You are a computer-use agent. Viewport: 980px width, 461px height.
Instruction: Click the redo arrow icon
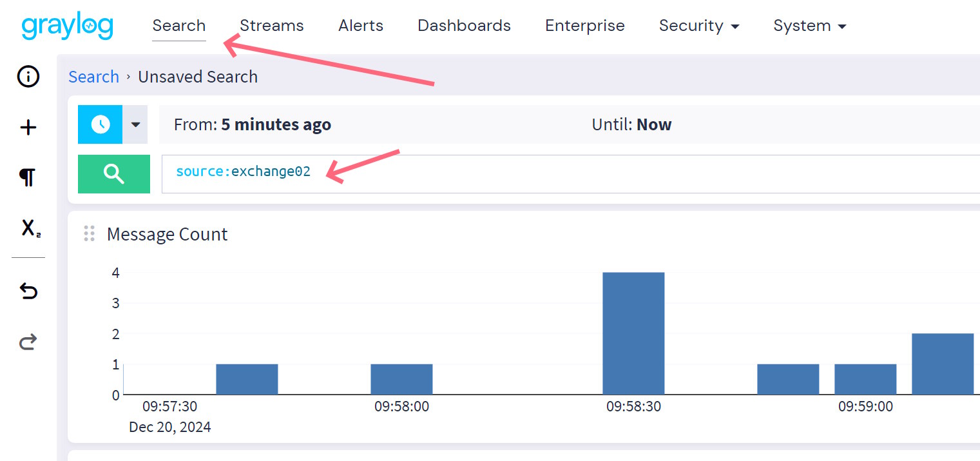tap(28, 342)
